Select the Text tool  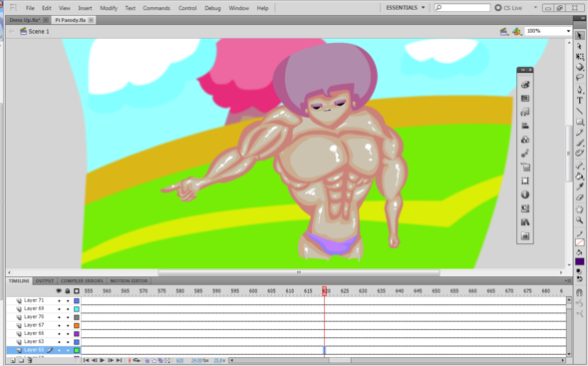click(580, 101)
